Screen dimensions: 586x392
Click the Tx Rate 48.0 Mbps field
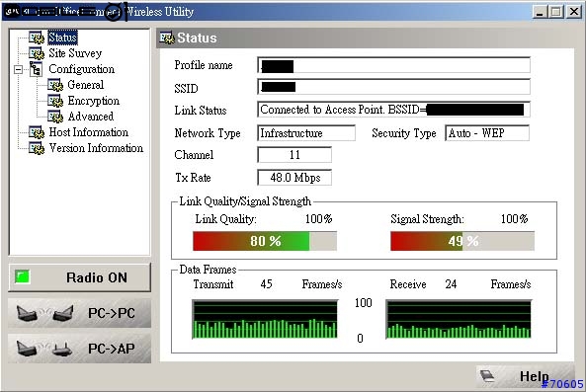(294, 178)
